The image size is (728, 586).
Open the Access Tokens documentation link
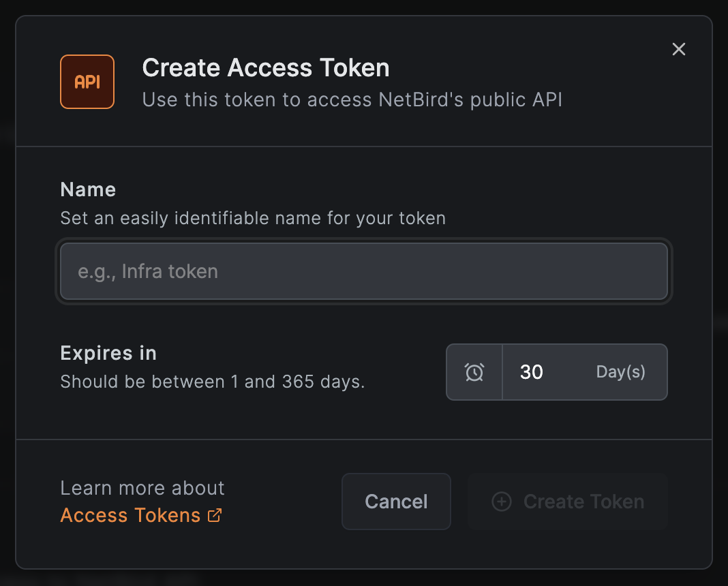coord(130,516)
